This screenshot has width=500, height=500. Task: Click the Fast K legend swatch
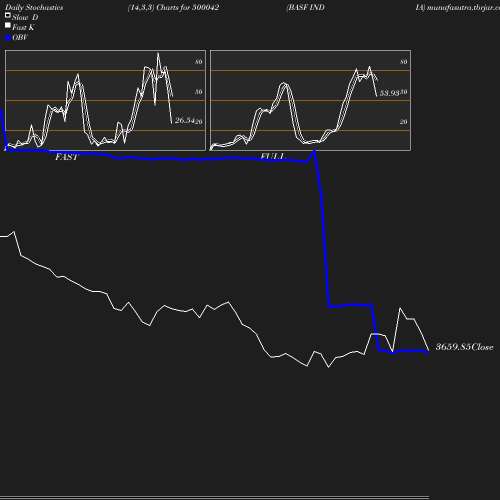pos(8,25)
